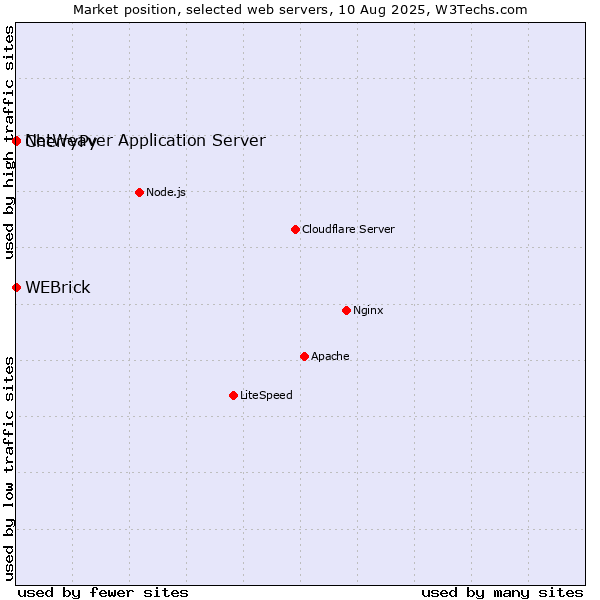
Task: Click the chart title 'Market position' text
Action: click(x=124, y=10)
